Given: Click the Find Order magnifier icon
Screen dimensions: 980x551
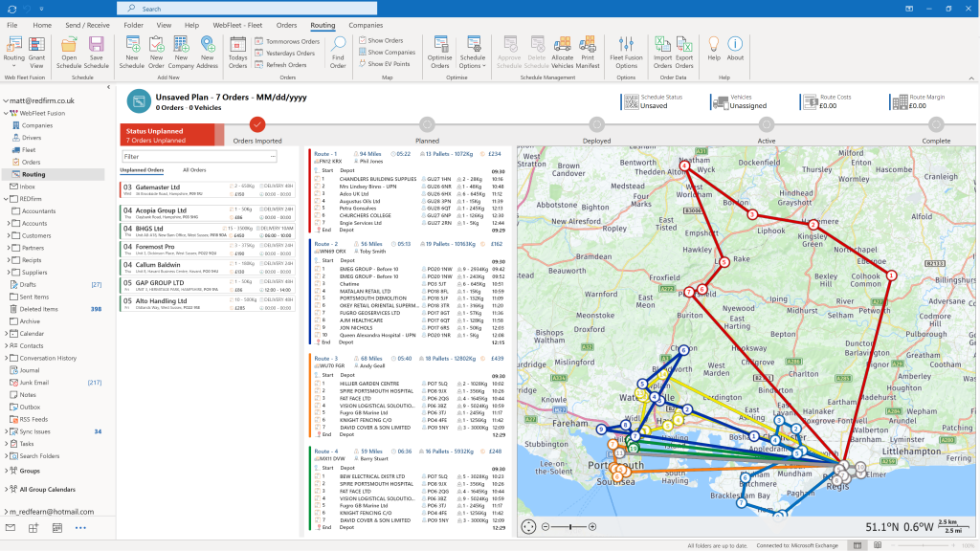Looking at the screenshot, I should coord(338,44).
